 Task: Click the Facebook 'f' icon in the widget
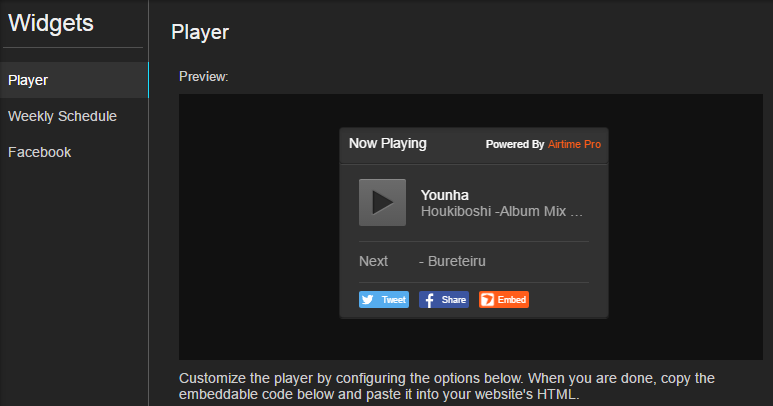(428, 300)
